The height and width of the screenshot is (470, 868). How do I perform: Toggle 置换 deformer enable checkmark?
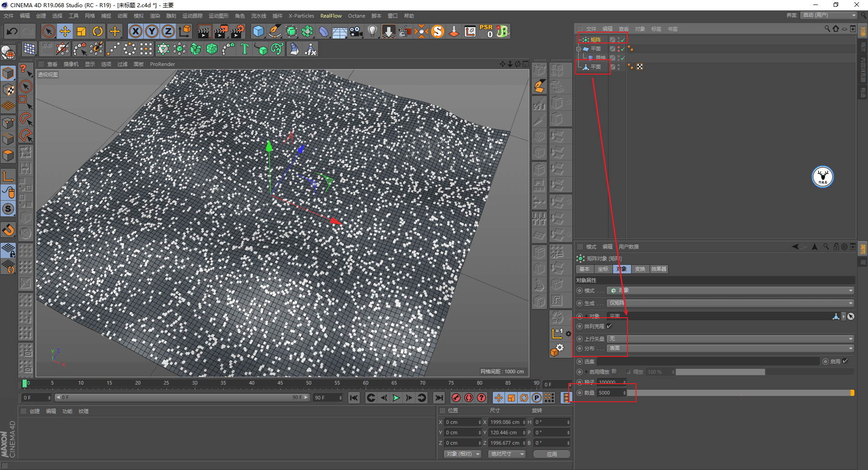(623, 58)
